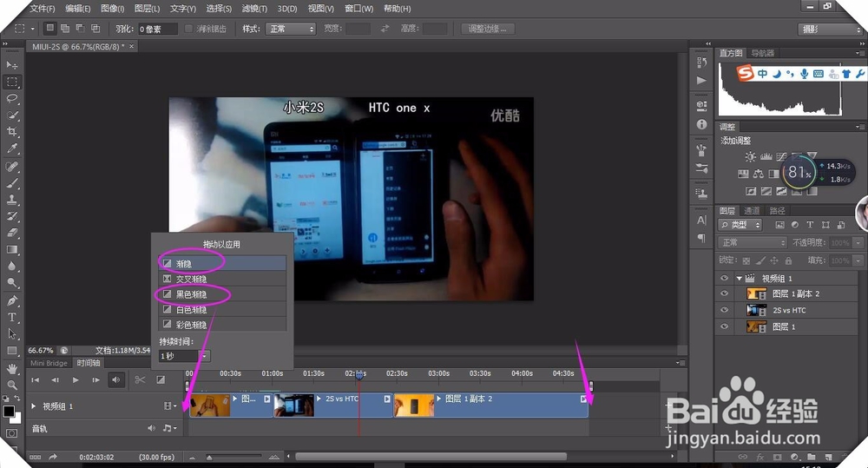Select the Horizontal Type tool
868x468 pixels.
pyautogui.click(x=11, y=317)
